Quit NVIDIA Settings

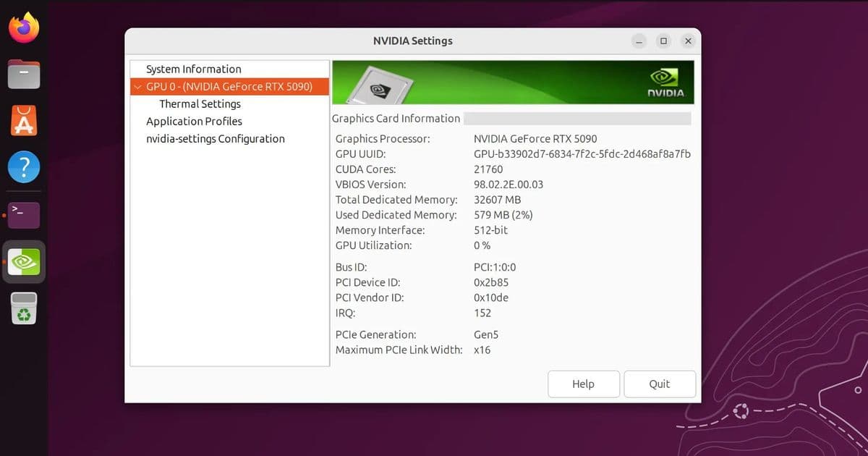click(659, 384)
